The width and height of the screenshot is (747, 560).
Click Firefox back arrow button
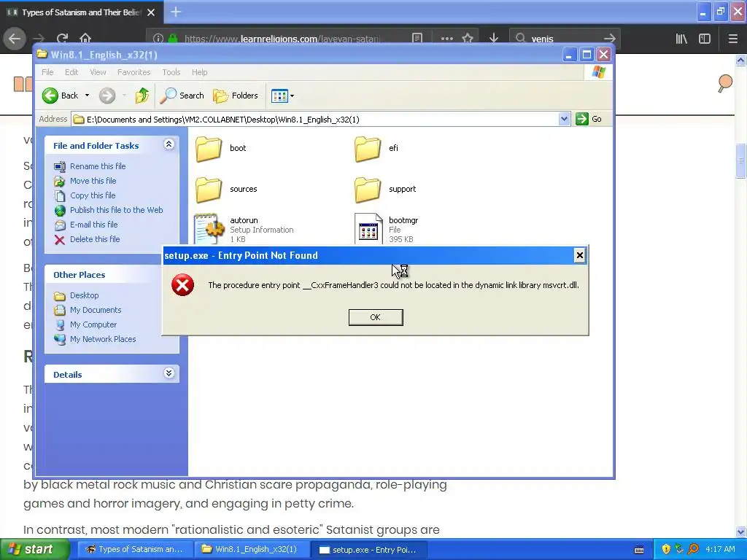point(15,39)
